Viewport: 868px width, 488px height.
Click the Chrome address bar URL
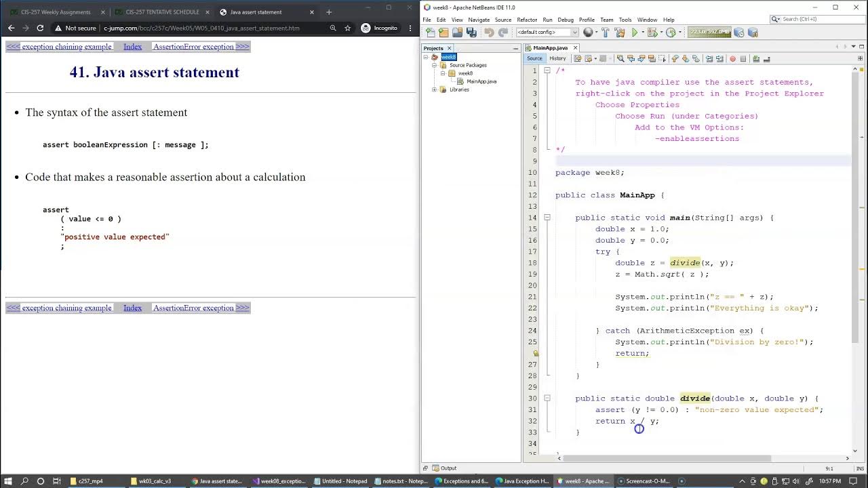point(201,28)
